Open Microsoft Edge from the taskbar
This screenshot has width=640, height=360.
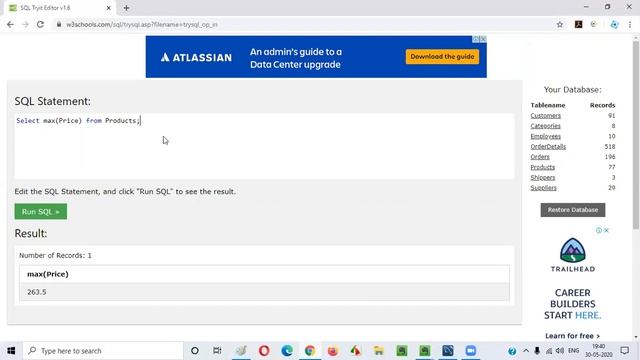coord(287,351)
